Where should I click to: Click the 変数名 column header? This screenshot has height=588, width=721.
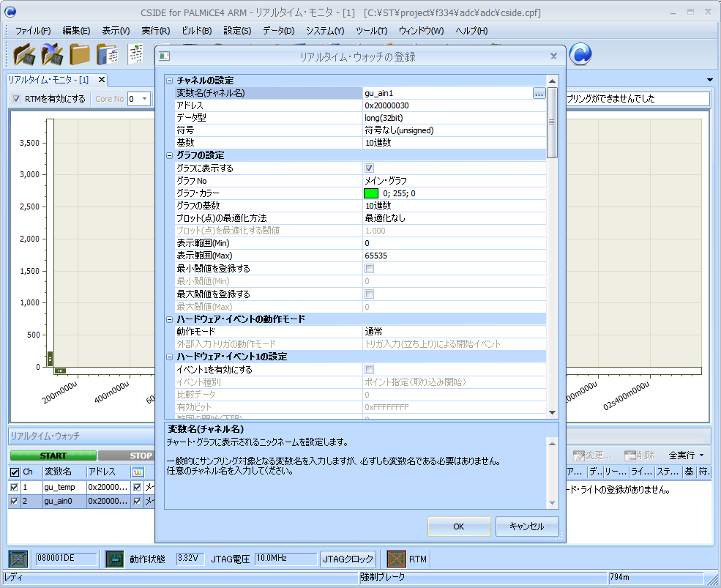64,472
